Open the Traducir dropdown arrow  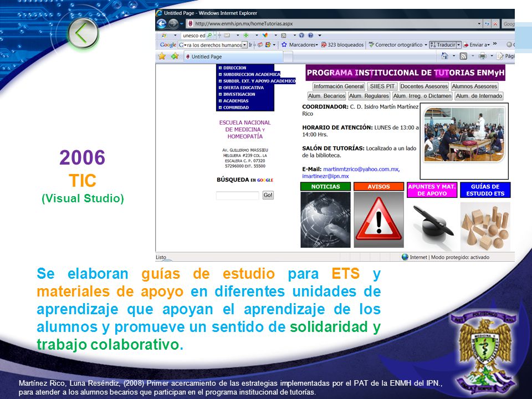[x=459, y=44]
